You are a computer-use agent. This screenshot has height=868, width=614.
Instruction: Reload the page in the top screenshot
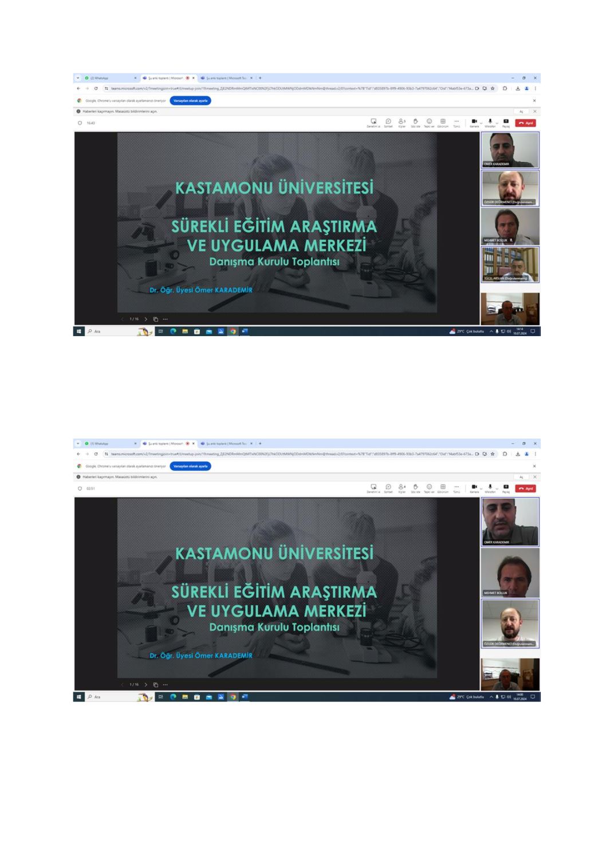pyautogui.click(x=96, y=88)
